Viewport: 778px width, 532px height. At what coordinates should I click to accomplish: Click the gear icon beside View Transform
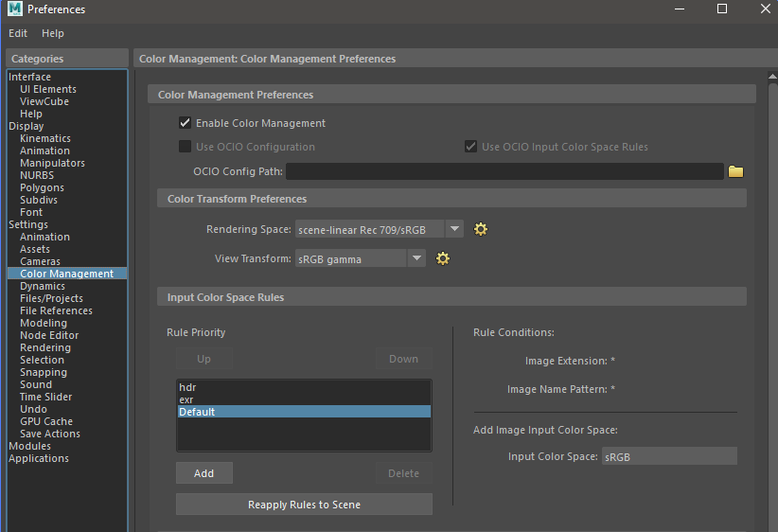tap(442, 258)
